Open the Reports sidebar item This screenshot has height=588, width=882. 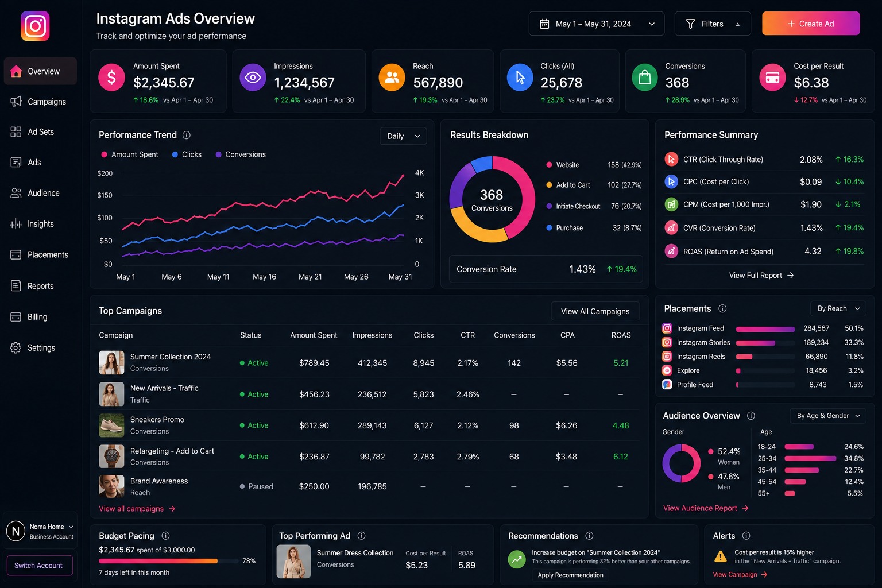(40, 286)
